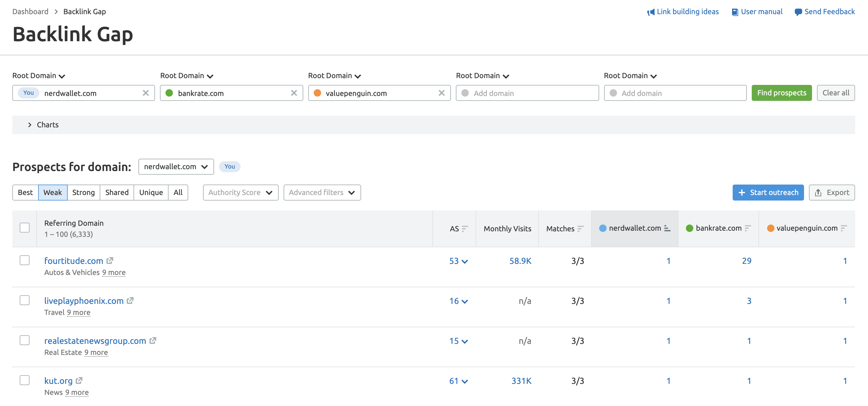Show 9 more categories for kut.org

[x=77, y=392]
